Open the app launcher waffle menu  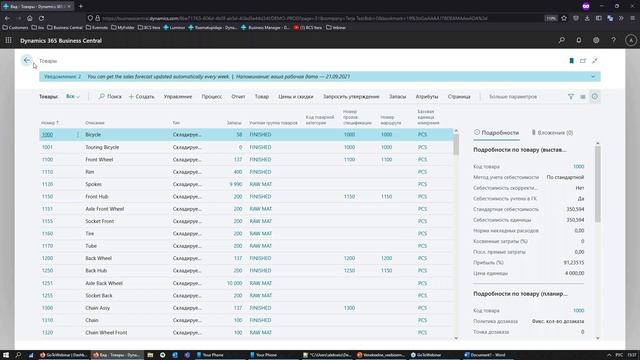tap(8, 40)
